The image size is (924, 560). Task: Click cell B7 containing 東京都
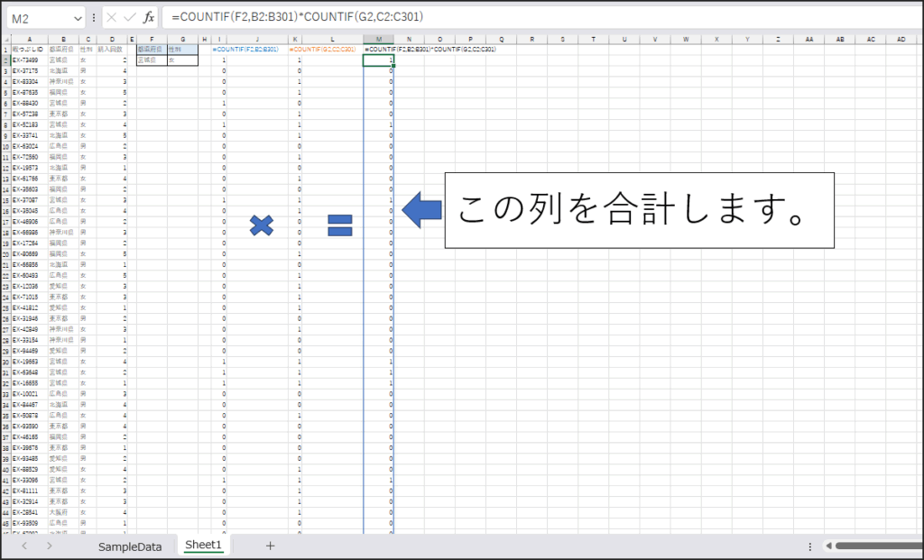(x=63, y=115)
